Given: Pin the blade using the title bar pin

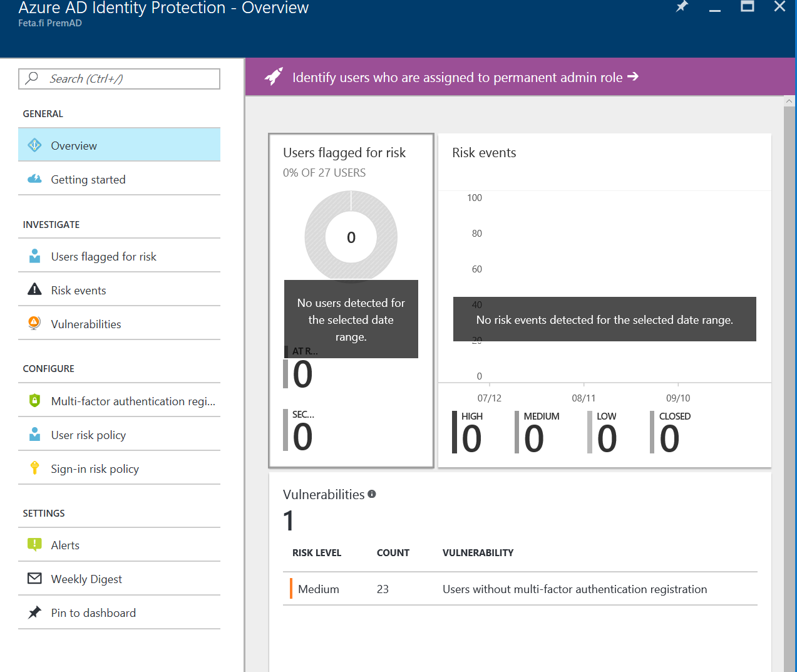Looking at the screenshot, I should click(x=681, y=8).
